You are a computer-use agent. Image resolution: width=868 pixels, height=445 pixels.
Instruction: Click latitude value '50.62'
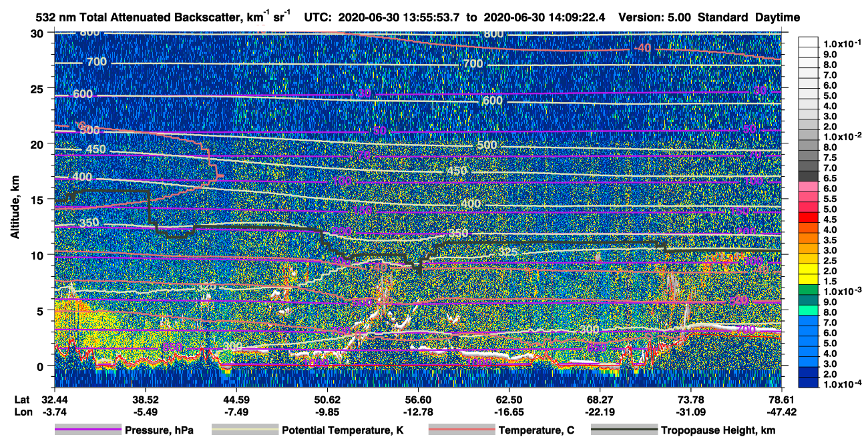(x=327, y=400)
